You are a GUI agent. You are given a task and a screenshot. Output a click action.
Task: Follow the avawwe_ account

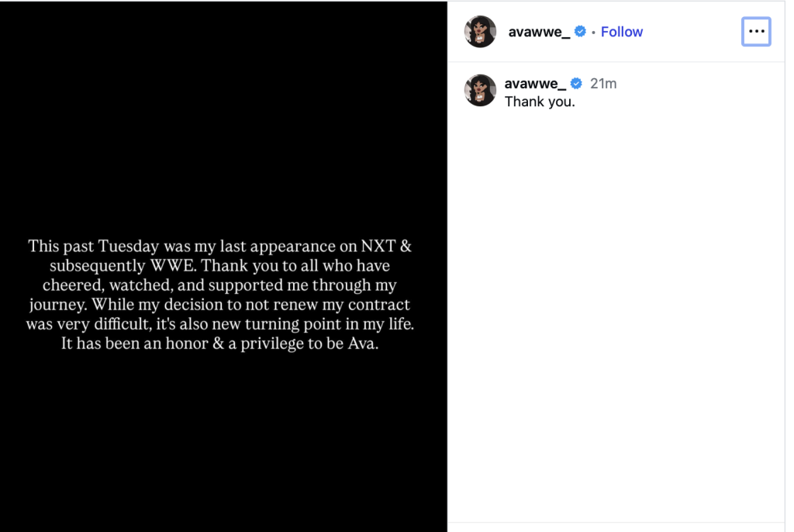coord(621,32)
